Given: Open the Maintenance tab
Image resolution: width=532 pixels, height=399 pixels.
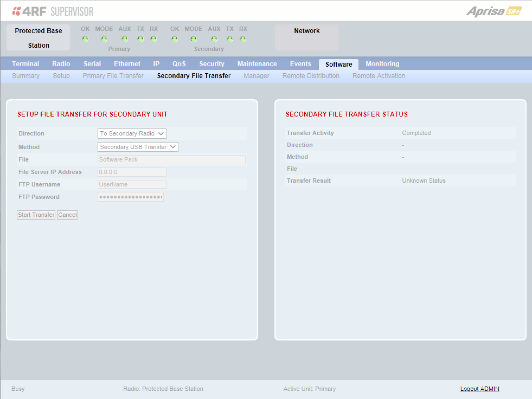Looking at the screenshot, I should pyautogui.click(x=257, y=64).
